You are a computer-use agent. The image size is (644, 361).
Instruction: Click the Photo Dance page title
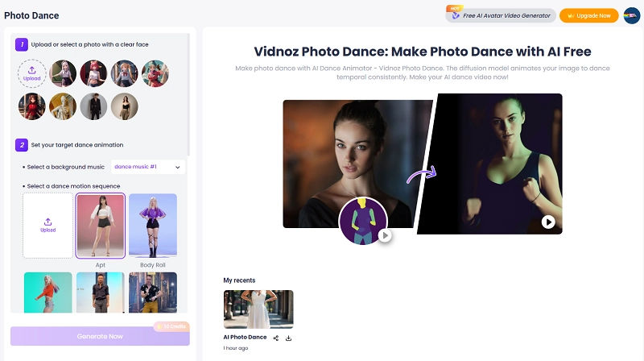[31, 15]
